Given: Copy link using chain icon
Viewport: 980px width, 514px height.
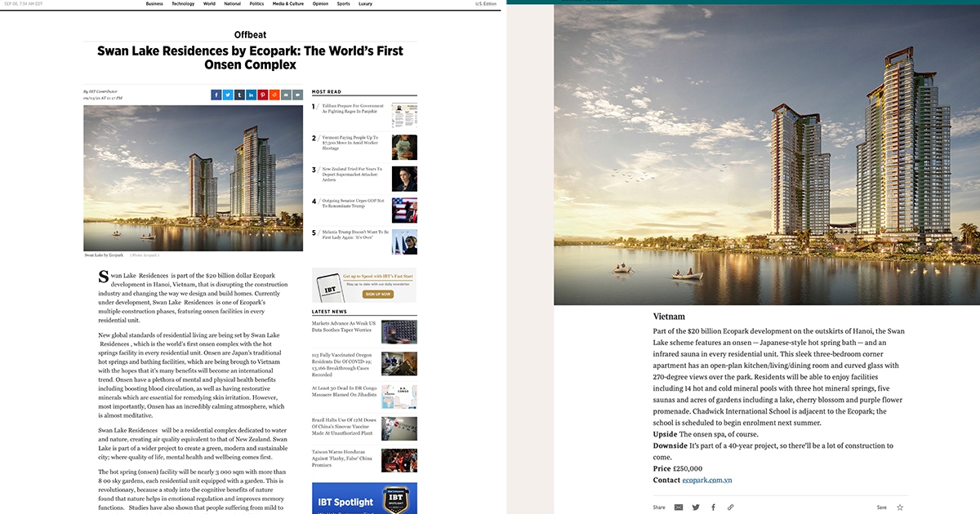Looking at the screenshot, I should point(730,507).
